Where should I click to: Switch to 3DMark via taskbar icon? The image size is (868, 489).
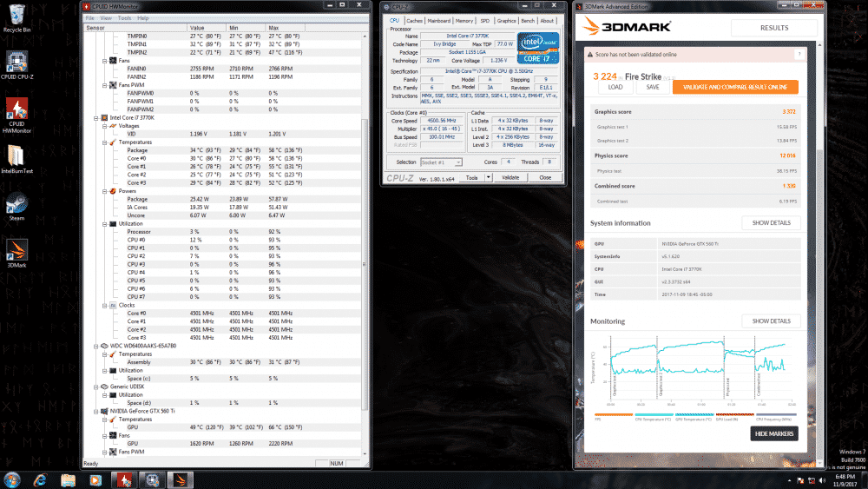pos(181,480)
